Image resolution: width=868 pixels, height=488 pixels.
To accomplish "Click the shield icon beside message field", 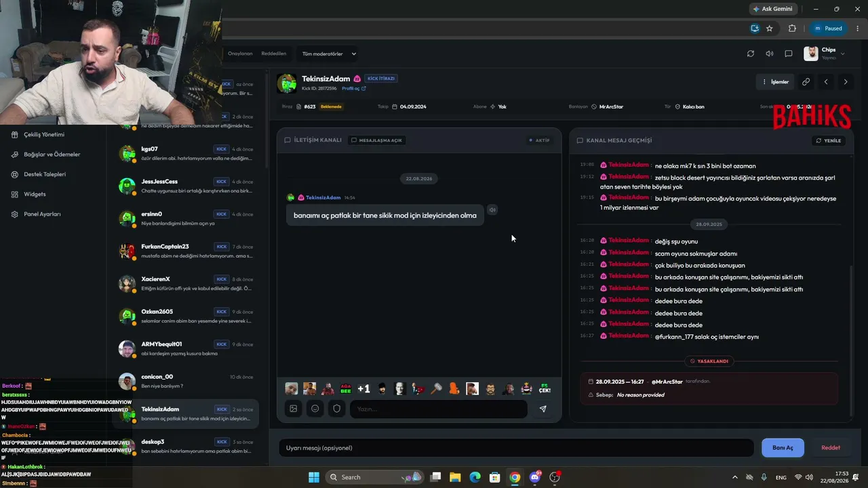I will pos(336,409).
